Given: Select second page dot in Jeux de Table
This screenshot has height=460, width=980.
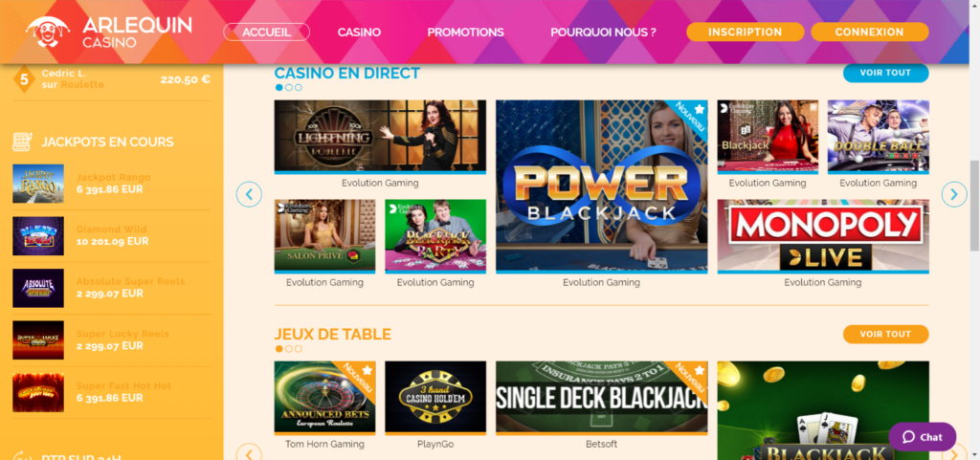Looking at the screenshot, I should click(x=289, y=349).
